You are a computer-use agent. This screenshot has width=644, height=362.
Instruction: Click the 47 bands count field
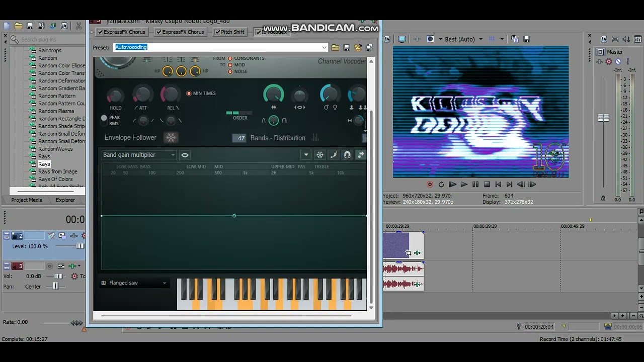tap(239, 138)
